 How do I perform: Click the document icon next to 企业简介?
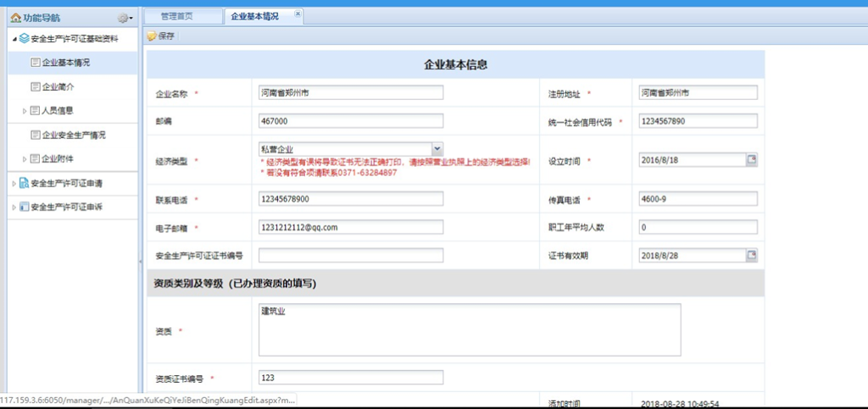[x=36, y=86]
